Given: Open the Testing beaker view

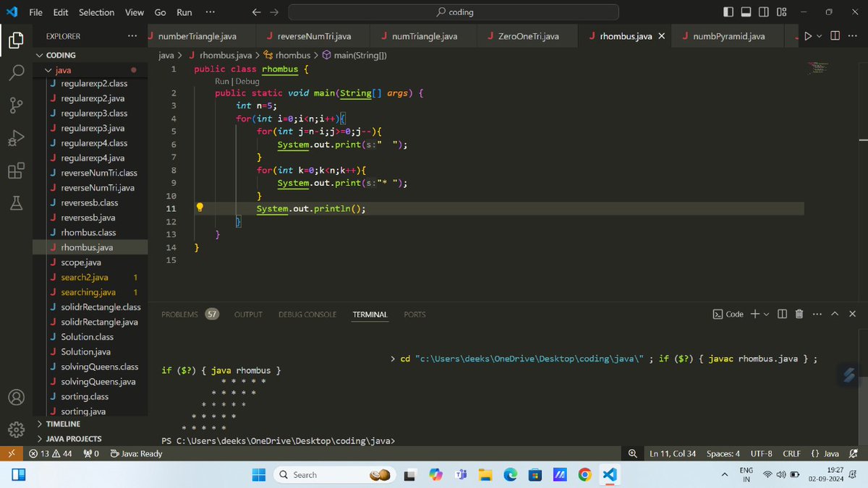Looking at the screenshot, I should click(16, 203).
